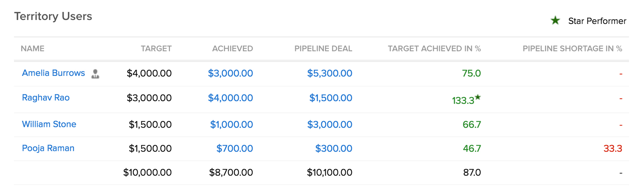Click the manager icon beside Amelia Burrows
The image size is (644, 193).
[95, 74]
